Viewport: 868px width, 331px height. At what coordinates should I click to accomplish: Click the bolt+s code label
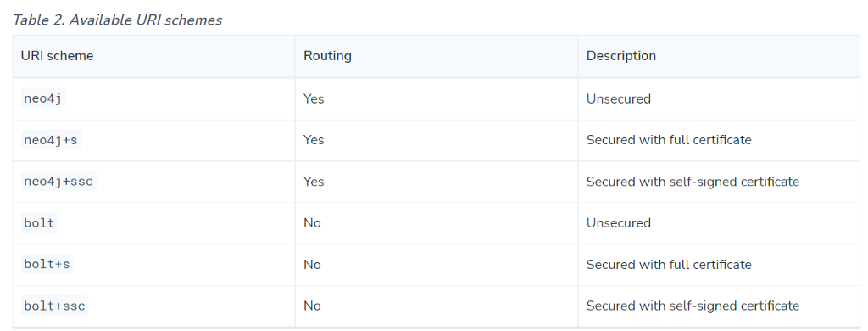[47, 265]
